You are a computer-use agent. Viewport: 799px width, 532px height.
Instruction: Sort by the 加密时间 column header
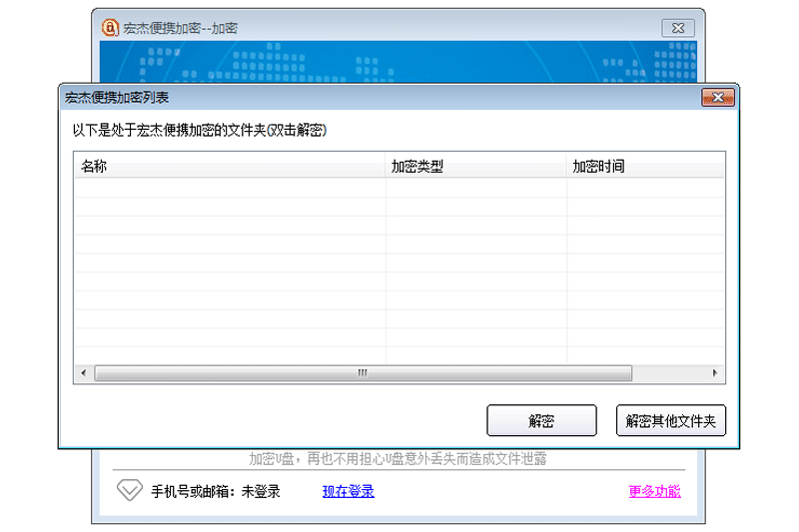pos(645,166)
